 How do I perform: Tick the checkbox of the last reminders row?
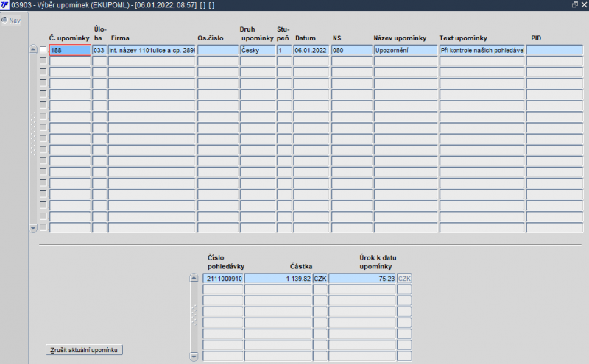[x=43, y=227]
